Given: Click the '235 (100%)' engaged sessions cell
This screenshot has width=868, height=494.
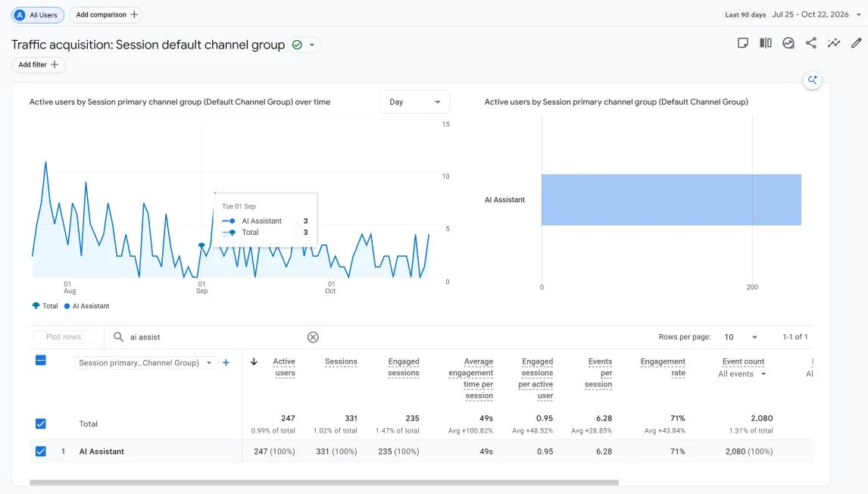Looking at the screenshot, I should coord(398,452).
